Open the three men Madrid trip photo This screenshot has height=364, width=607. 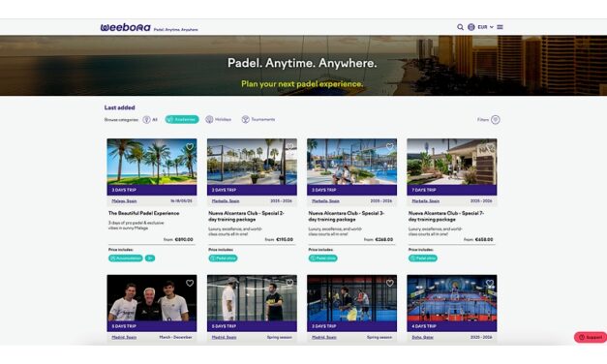[152, 298]
